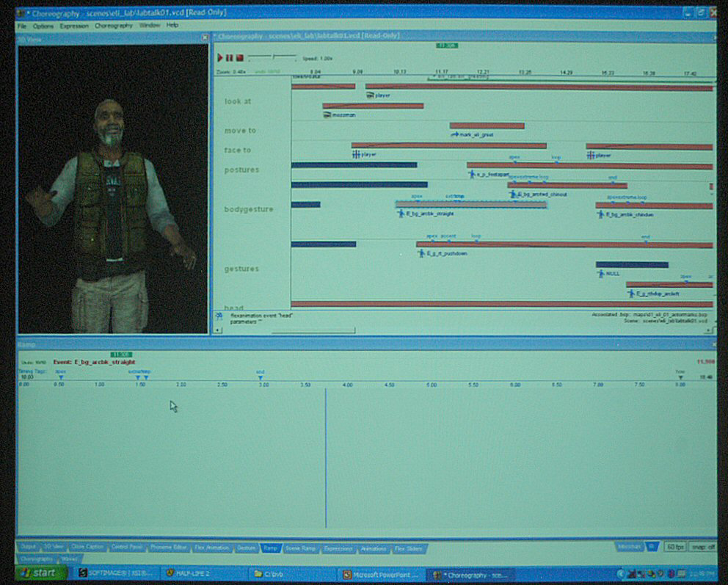The height and width of the screenshot is (585, 728).
Task: Switch to the Scene Ramp tab
Action: (x=300, y=549)
